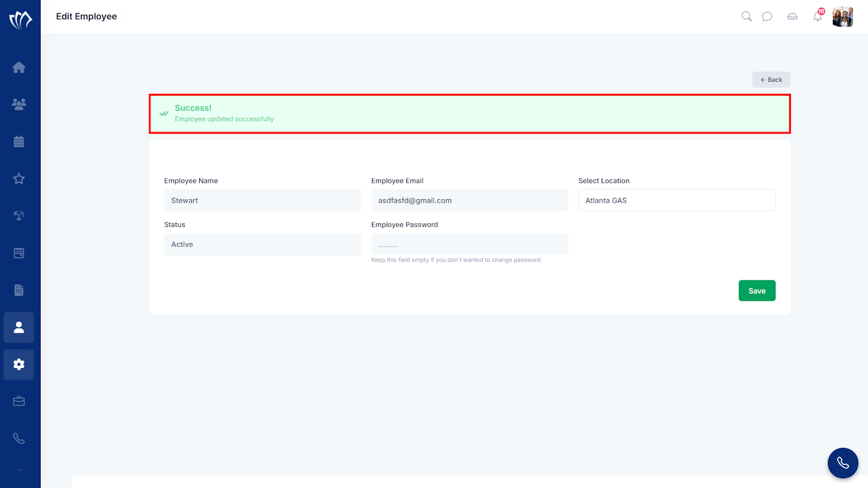Click the 'Edit Employee' page title
This screenshot has width=868, height=488.
[x=86, y=16]
